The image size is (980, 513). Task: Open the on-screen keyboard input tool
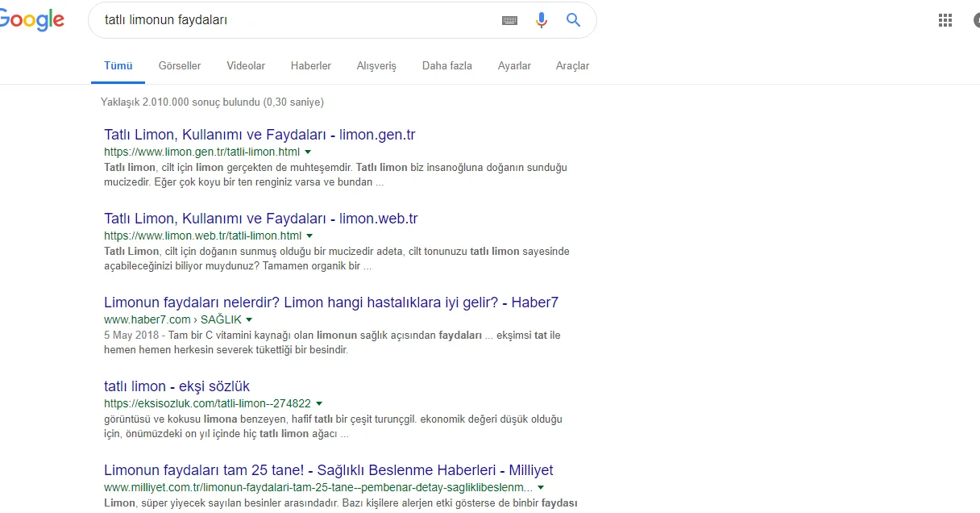(x=509, y=20)
